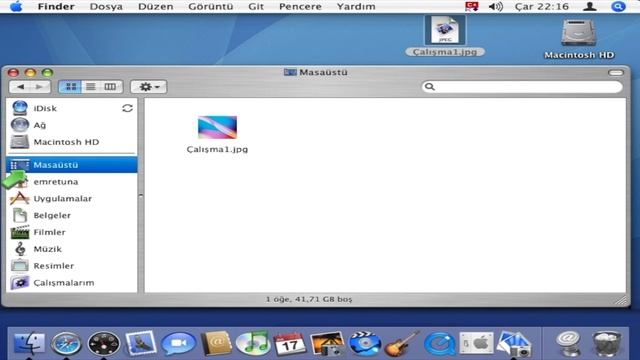Open the Dosya menu

(106, 7)
